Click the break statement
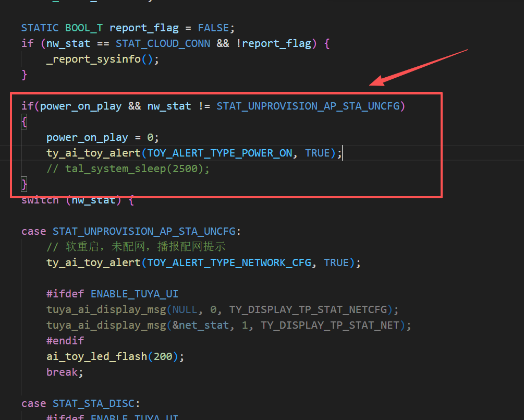 point(63,372)
